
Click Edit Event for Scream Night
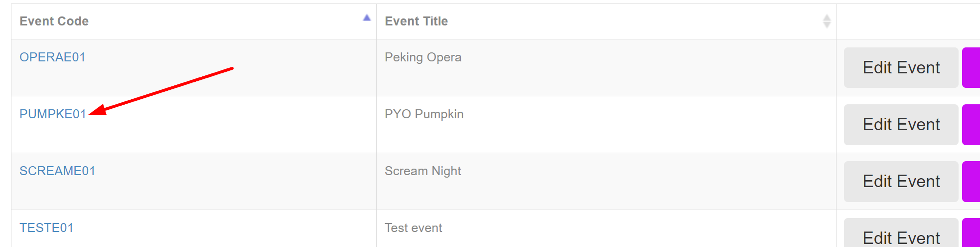(901, 182)
